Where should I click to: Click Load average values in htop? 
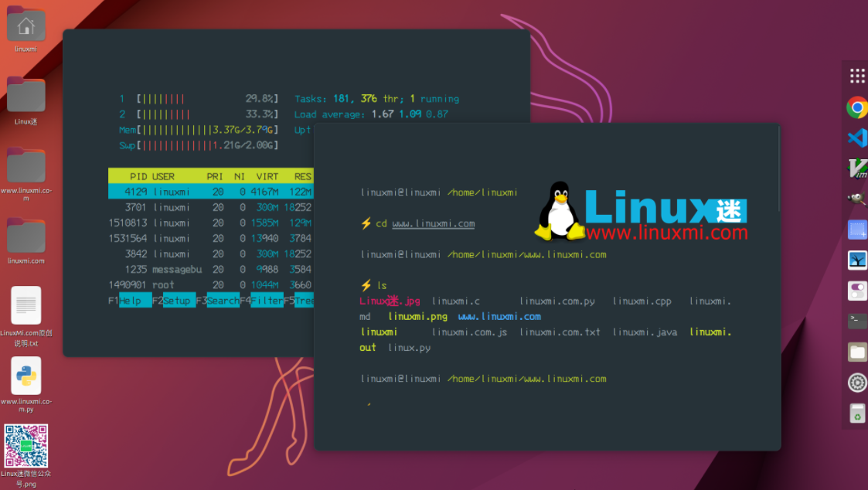click(410, 114)
